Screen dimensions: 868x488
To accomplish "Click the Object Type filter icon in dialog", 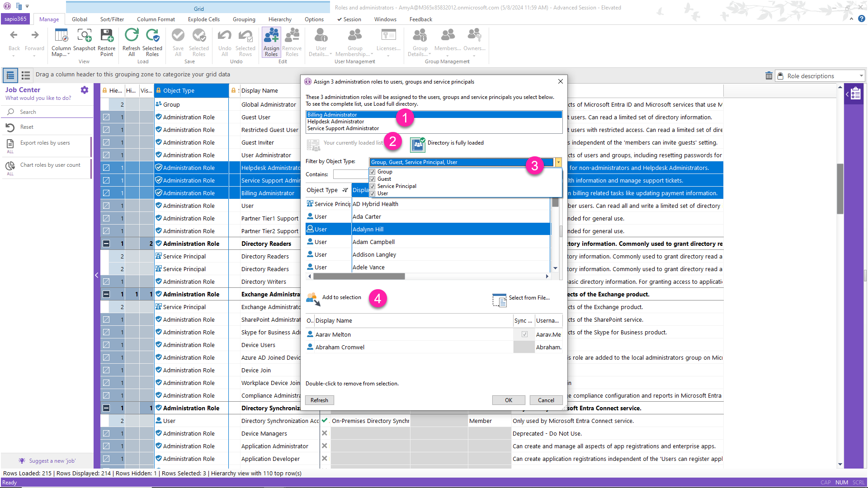I will coord(345,190).
